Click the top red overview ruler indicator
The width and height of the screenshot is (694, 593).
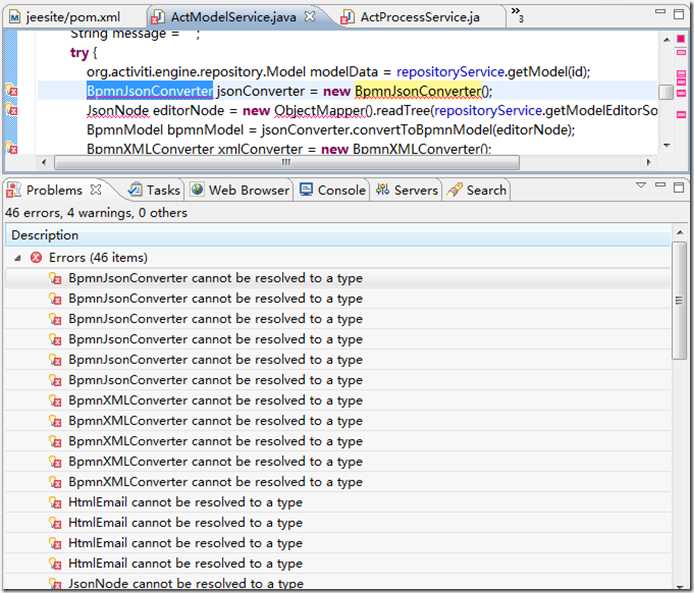(x=681, y=39)
